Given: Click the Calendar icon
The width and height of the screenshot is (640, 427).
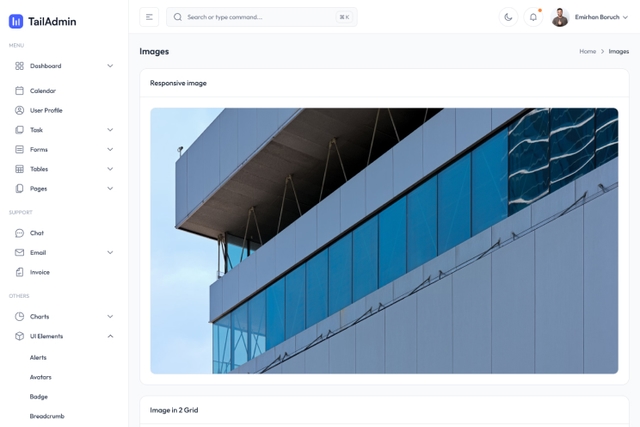Looking at the screenshot, I should point(19,91).
